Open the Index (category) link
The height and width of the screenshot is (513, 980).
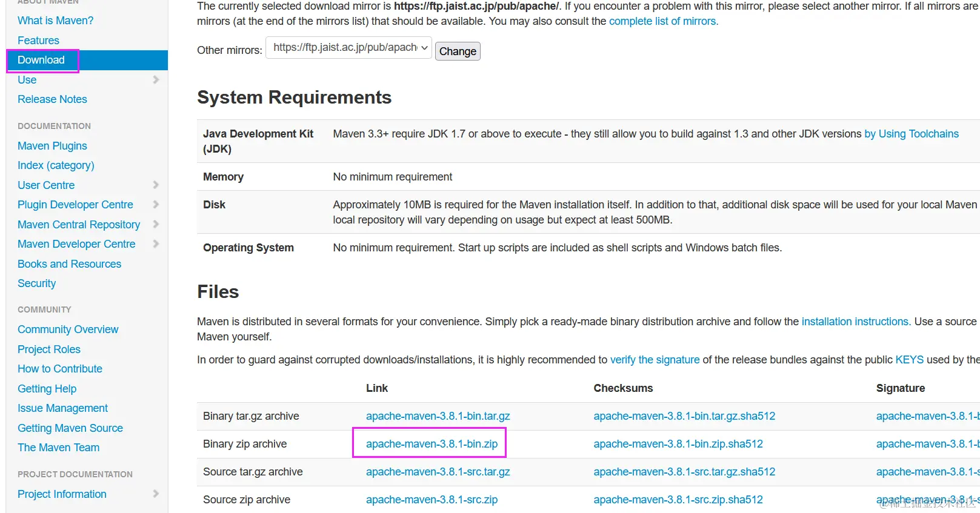coord(56,165)
